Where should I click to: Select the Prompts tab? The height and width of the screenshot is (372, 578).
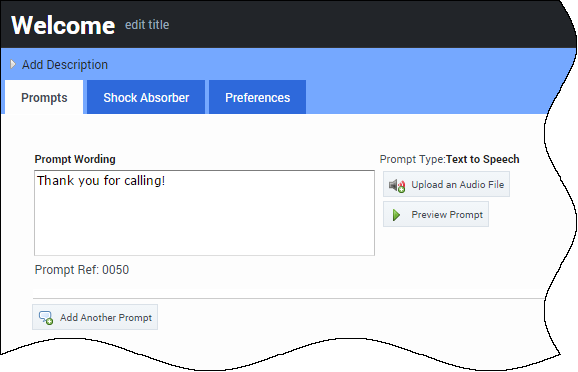[x=44, y=97]
